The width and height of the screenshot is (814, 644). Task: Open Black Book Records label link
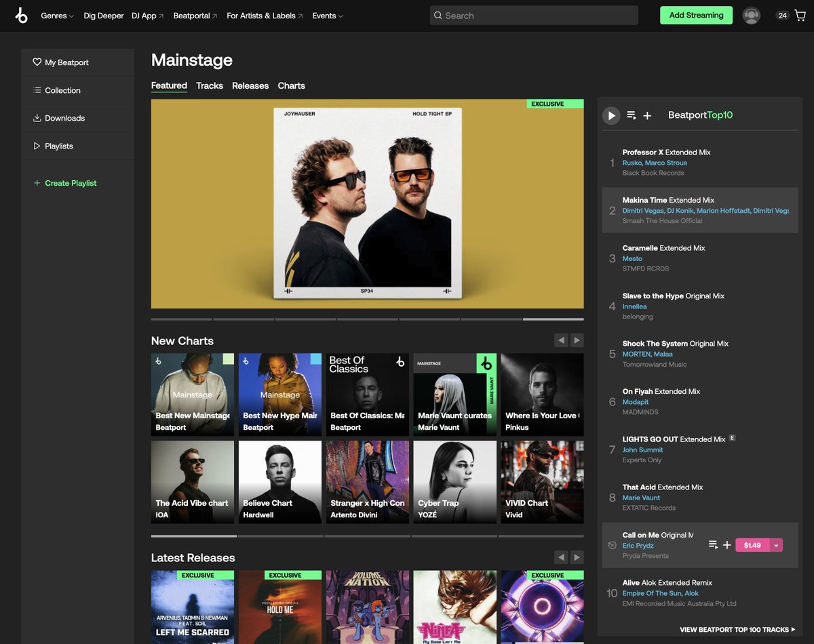click(x=653, y=173)
